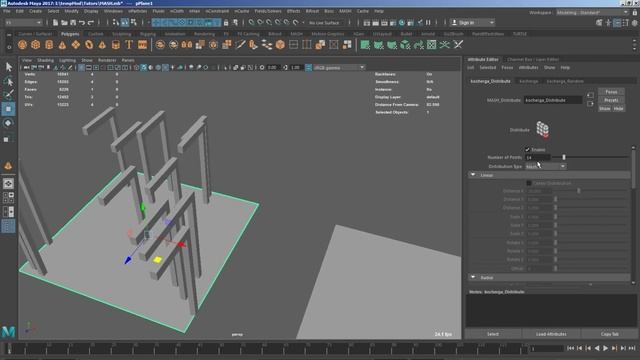This screenshot has width=640, height=360.
Task: Click the Select button at panel bottom
Action: [493, 334]
